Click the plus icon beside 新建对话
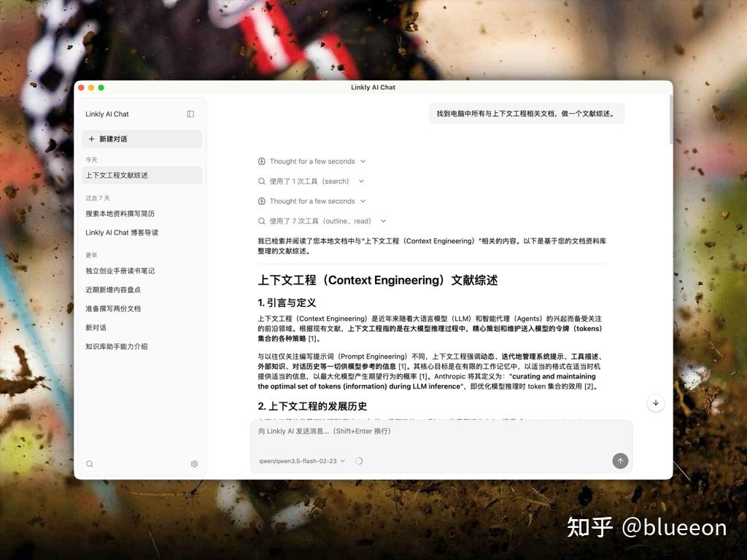The height and width of the screenshot is (560, 747). (x=91, y=139)
